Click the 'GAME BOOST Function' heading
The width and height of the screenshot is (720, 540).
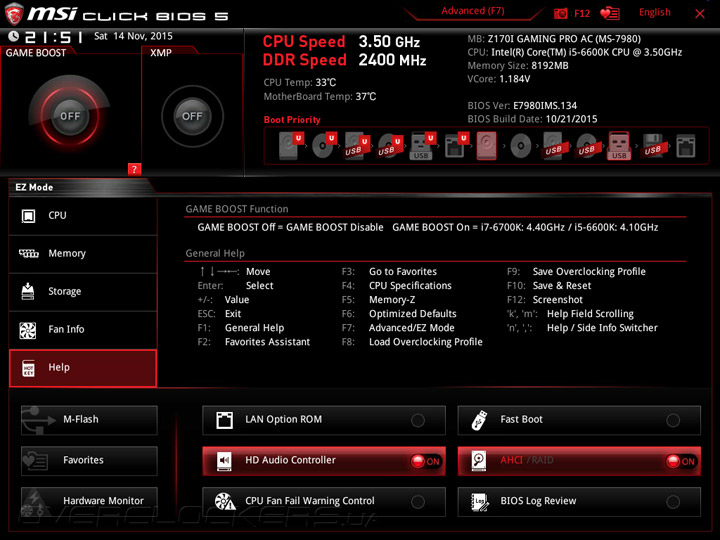click(x=237, y=209)
